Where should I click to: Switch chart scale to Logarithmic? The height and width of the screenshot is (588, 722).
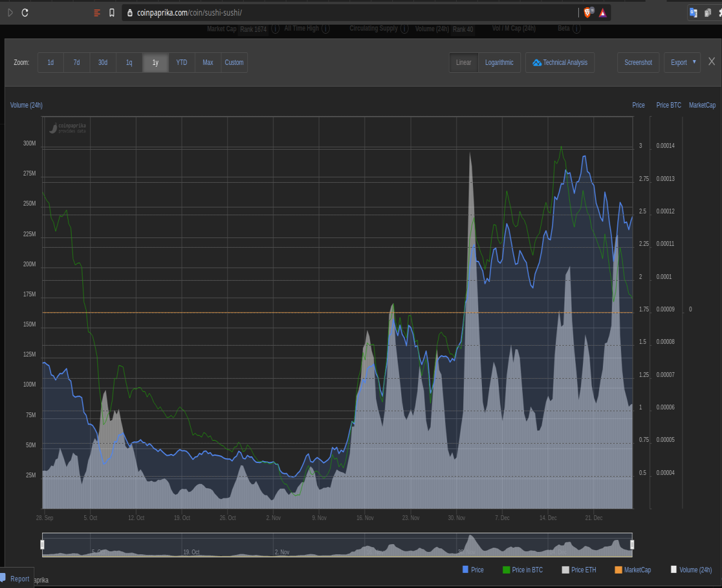[x=499, y=63]
